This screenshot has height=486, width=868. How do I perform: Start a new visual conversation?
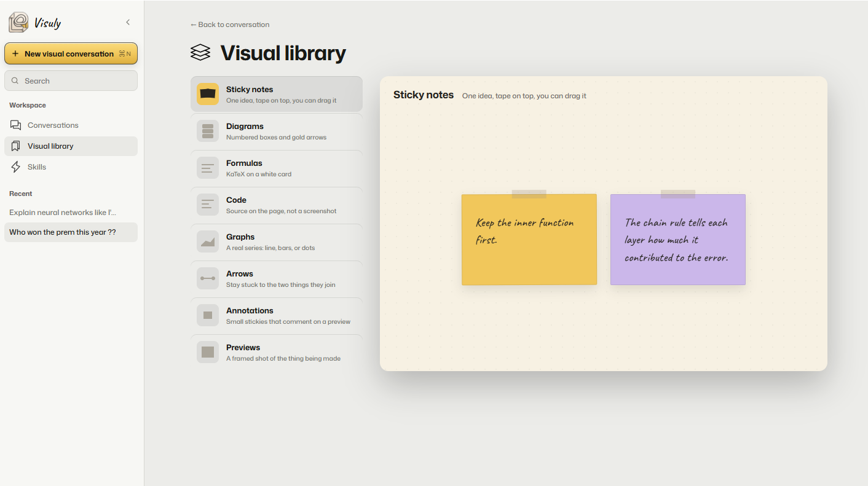[71, 53]
